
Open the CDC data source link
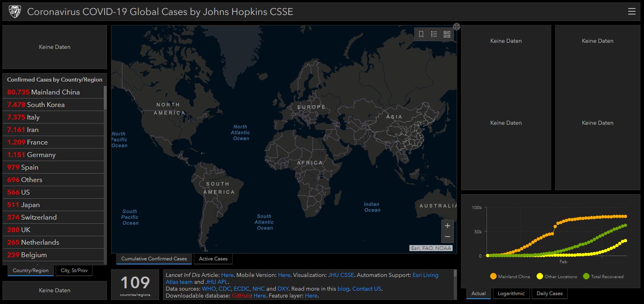pyautogui.click(x=224, y=289)
